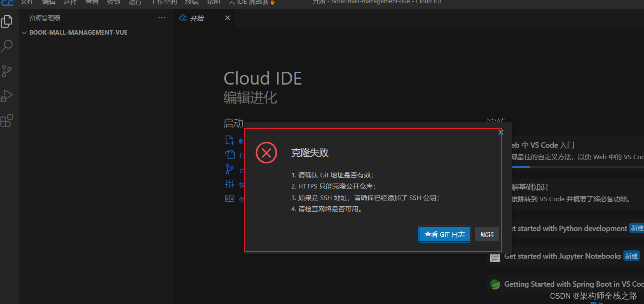Open the Explorer view in activity bar
The width and height of the screenshot is (644, 304).
pyautogui.click(x=7, y=21)
